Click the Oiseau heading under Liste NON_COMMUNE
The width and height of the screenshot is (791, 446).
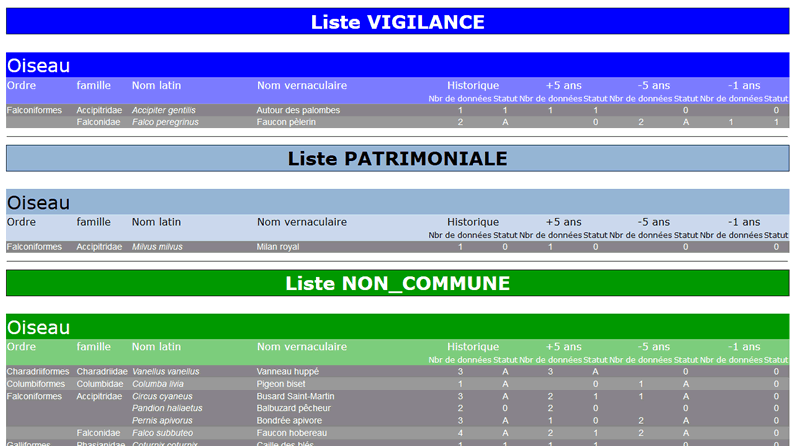click(38, 327)
